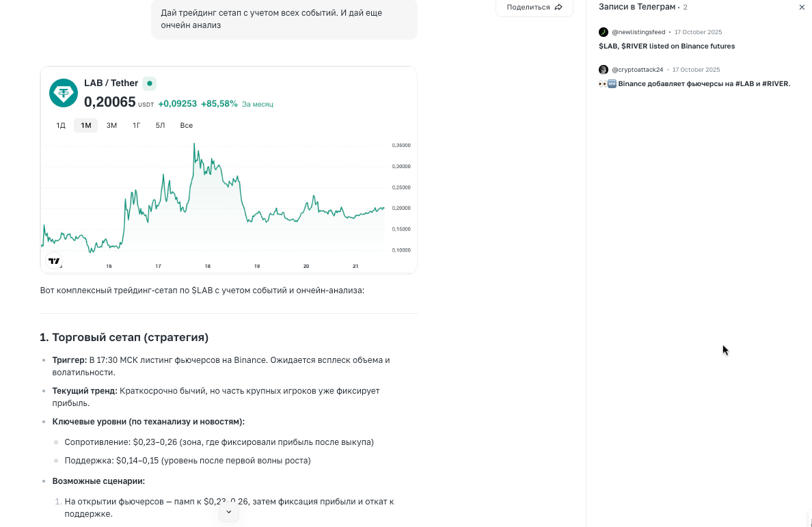Toggle the active 1М timeframe
The image size is (812, 527).
[x=85, y=125]
